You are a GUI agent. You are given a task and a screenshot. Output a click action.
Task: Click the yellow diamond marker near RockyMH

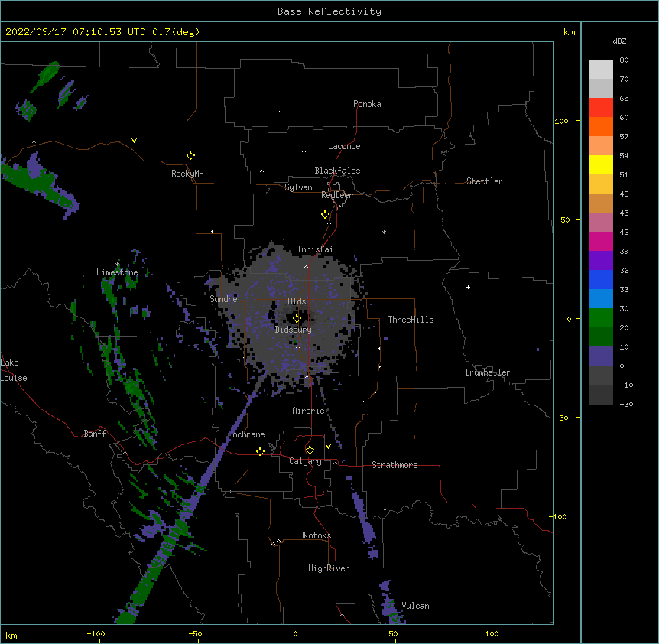(190, 155)
